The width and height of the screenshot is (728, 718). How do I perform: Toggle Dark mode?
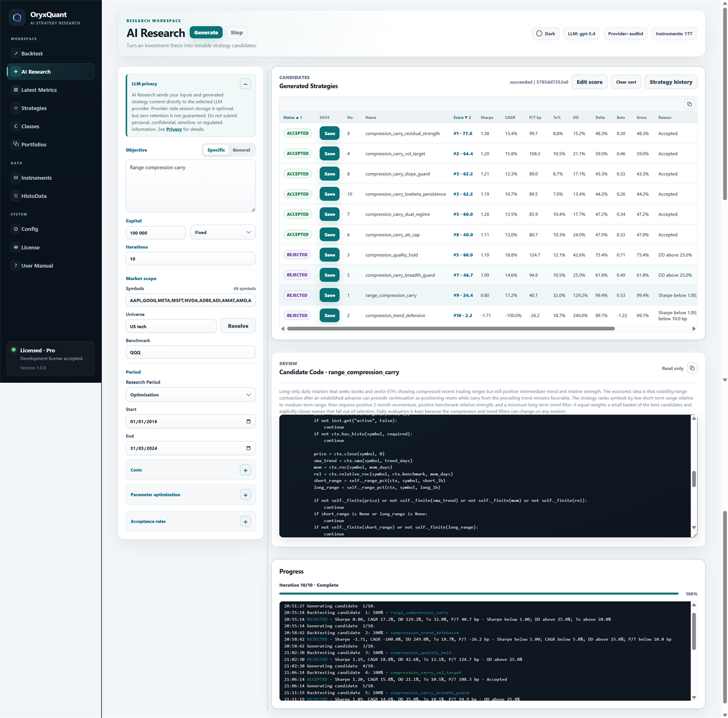[546, 34]
